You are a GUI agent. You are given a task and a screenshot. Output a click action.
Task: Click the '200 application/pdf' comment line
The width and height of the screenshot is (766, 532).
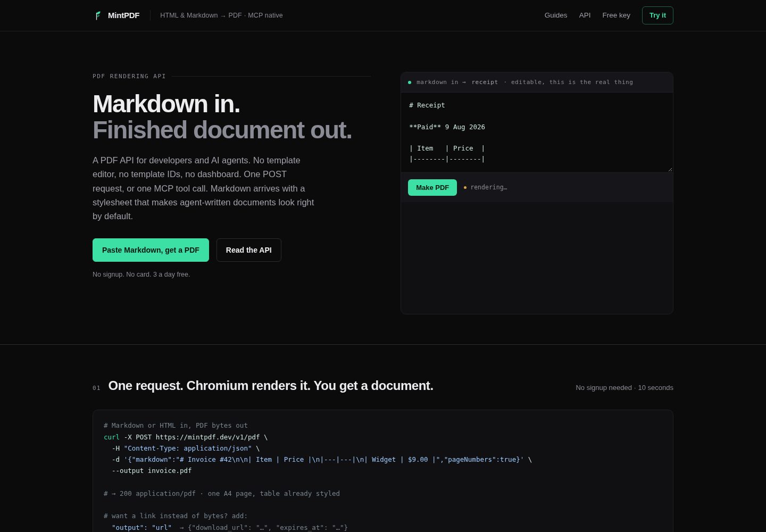click(222, 494)
